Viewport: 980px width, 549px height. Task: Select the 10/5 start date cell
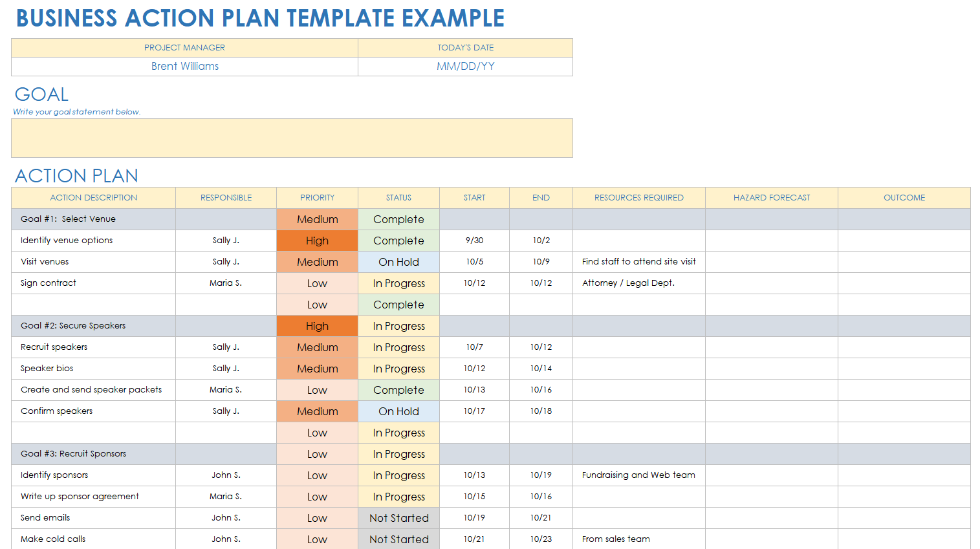(x=474, y=262)
